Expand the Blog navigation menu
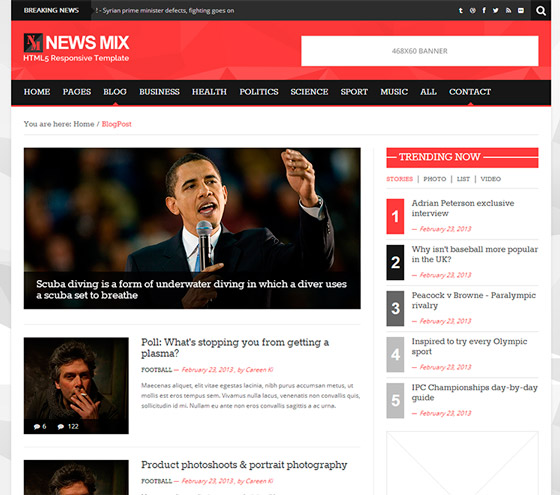Image resolution: width=560 pixels, height=495 pixels. (115, 92)
